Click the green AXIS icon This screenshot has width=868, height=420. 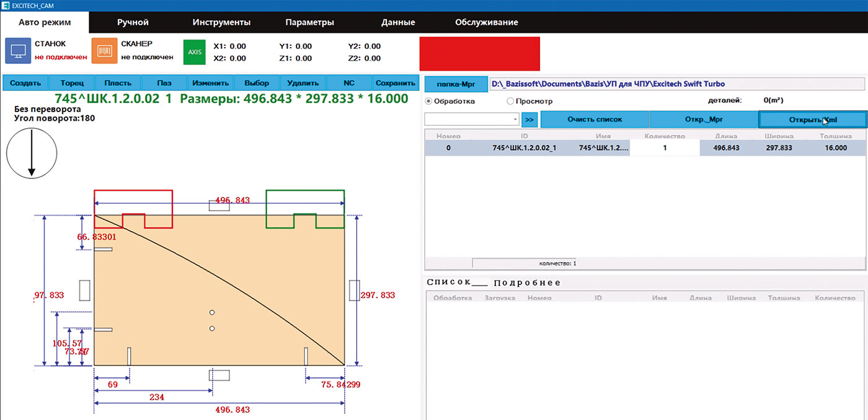tap(195, 52)
